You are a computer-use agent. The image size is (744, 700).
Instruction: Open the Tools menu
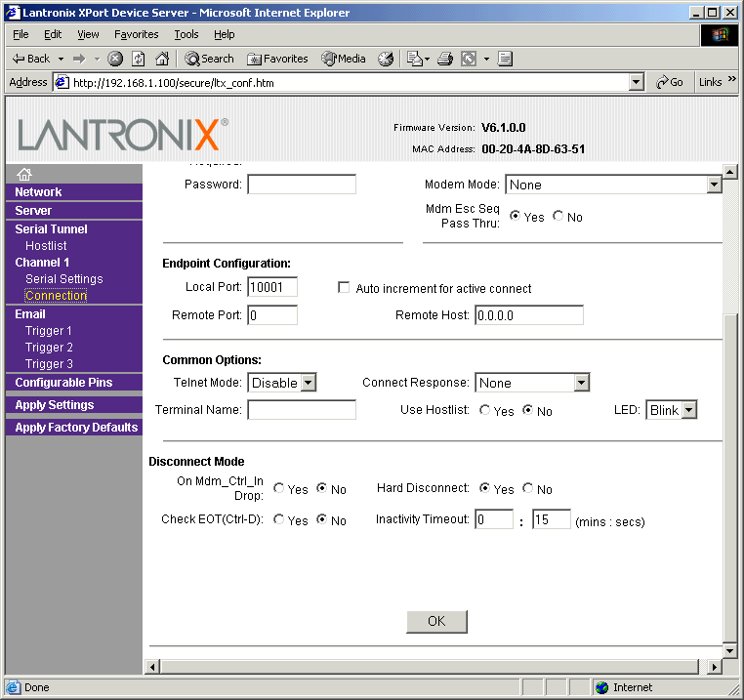pos(186,34)
